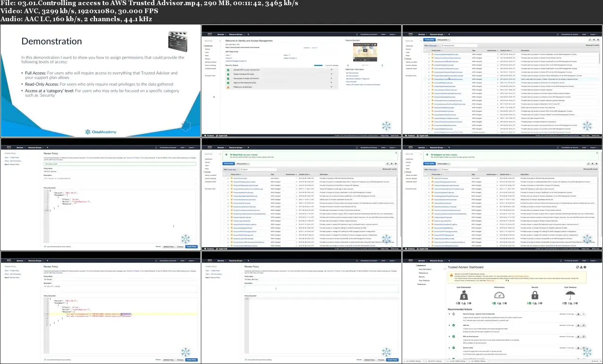Select the Fault Tolerance umbrella icon
Viewport: 603px width, 364px height.
(x=571, y=295)
